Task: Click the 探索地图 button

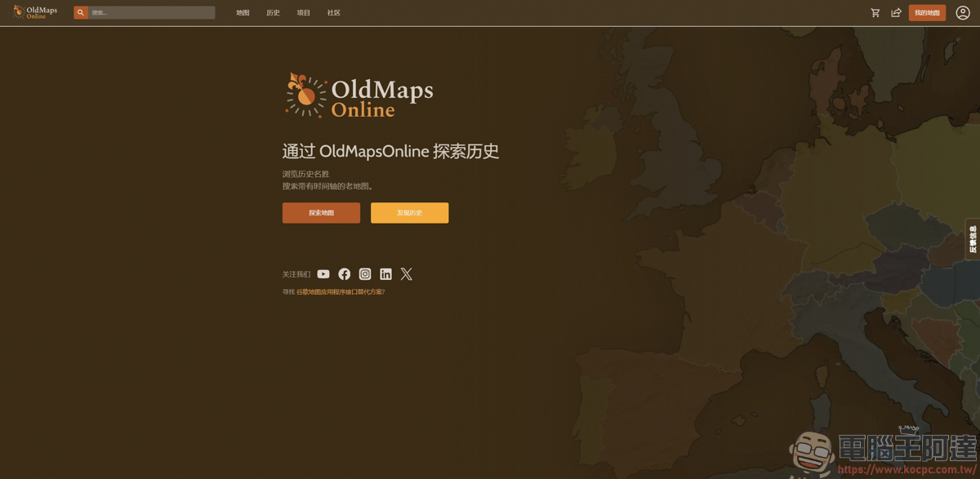Action: pos(321,213)
